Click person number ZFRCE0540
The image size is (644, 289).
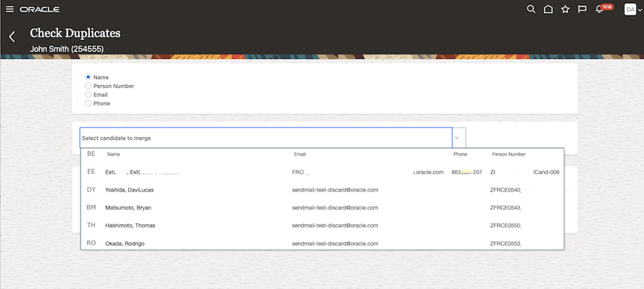click(x=505, y=190)
